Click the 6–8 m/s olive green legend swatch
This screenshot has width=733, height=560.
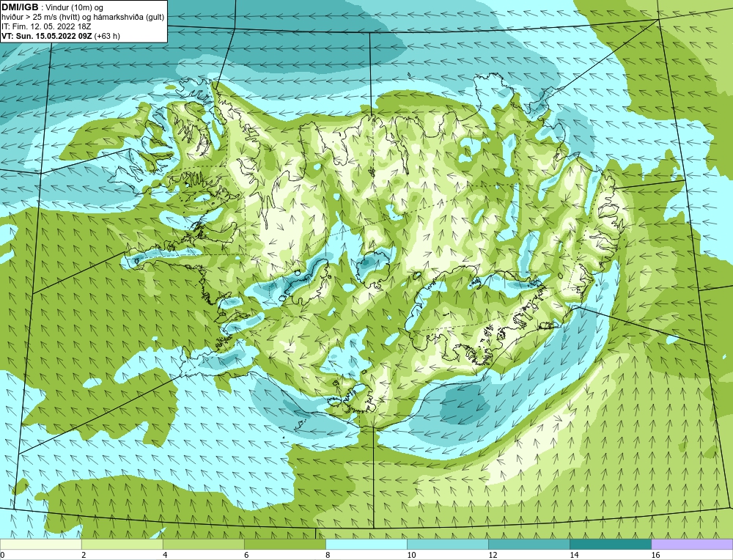coord(284,544)
